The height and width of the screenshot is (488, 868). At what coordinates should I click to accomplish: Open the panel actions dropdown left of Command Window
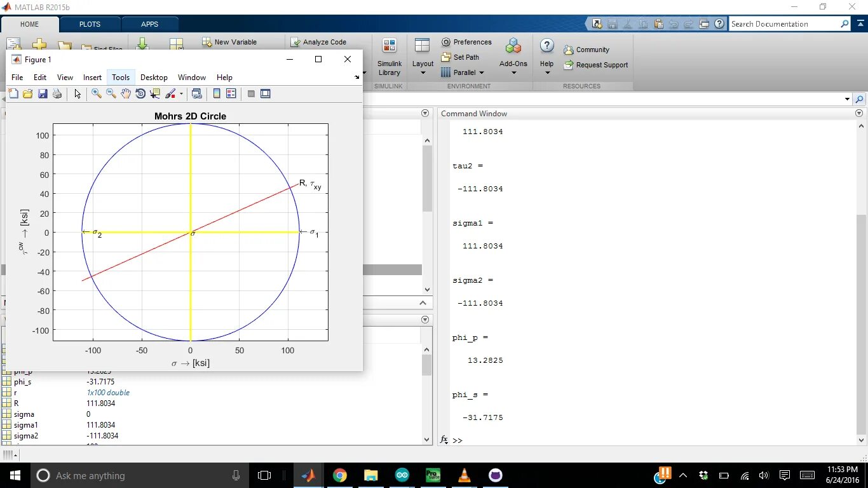click(x=425, y=114)
